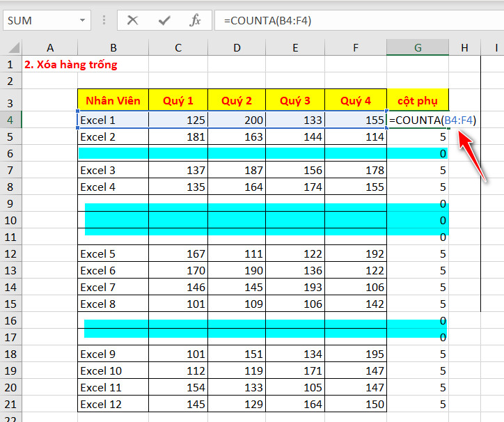Click the 'Excel 4' cell
Screen dimensions: 504x422
[113, 187]
